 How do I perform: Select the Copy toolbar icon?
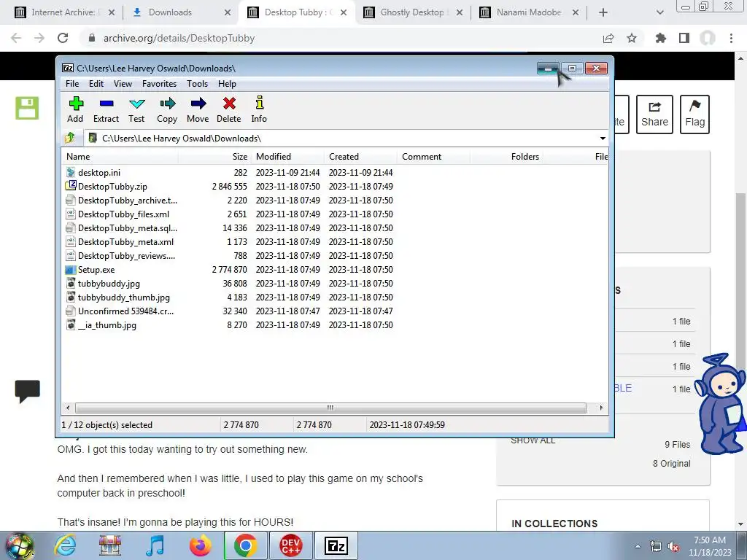pyautogui.click(x=167, y=110)
